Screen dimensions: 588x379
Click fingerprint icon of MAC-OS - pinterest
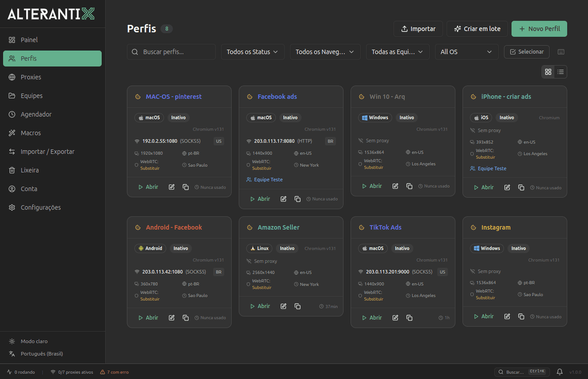click(138, 97)
